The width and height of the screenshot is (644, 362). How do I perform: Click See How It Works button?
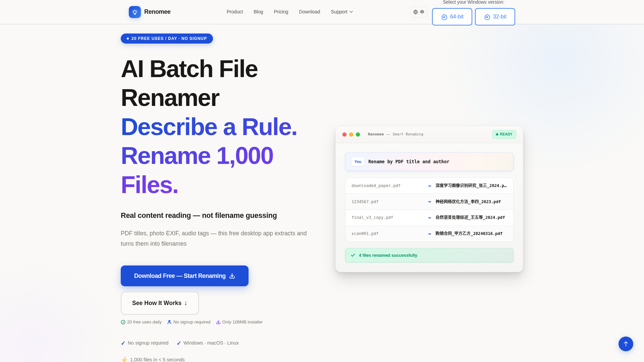pyautogui.click(x=160, y=303)
